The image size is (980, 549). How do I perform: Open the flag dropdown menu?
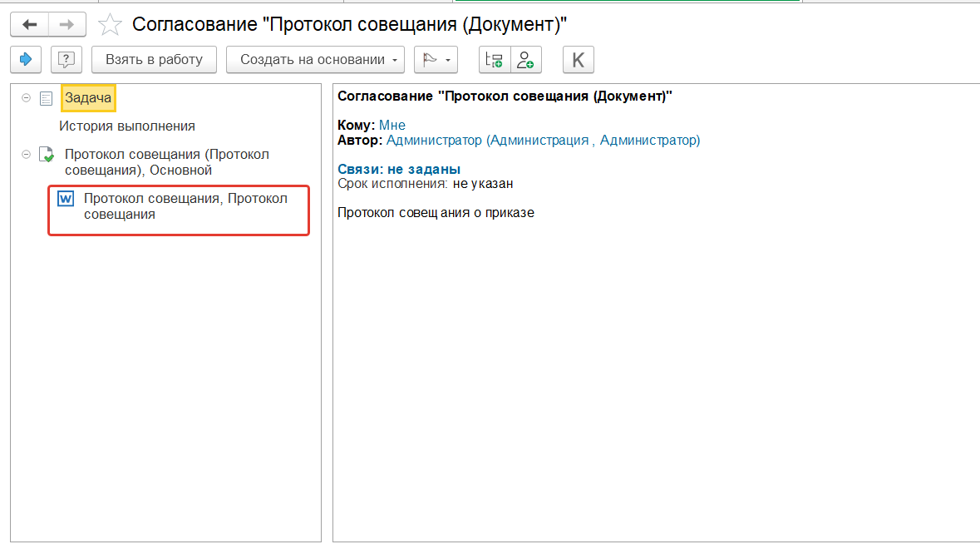[x=436, y=60]
